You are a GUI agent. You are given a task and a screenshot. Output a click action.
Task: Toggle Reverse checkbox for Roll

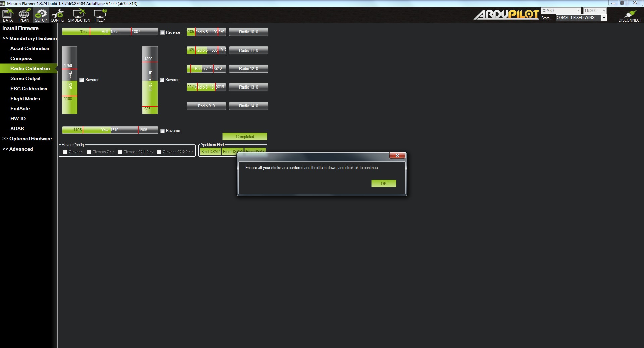click(x=163, y=33)
